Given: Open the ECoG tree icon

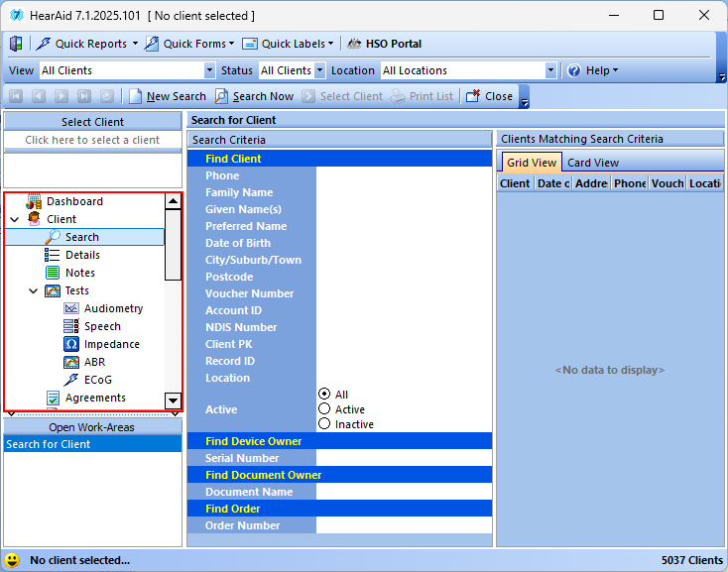Looking at the screenshot, I should coord(71,380).
